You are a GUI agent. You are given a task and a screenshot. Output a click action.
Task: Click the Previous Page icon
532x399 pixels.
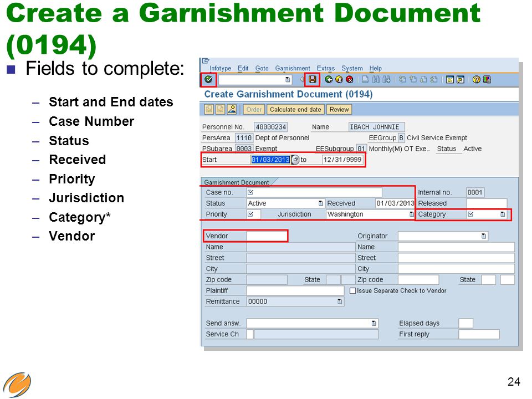coord(413,79)
